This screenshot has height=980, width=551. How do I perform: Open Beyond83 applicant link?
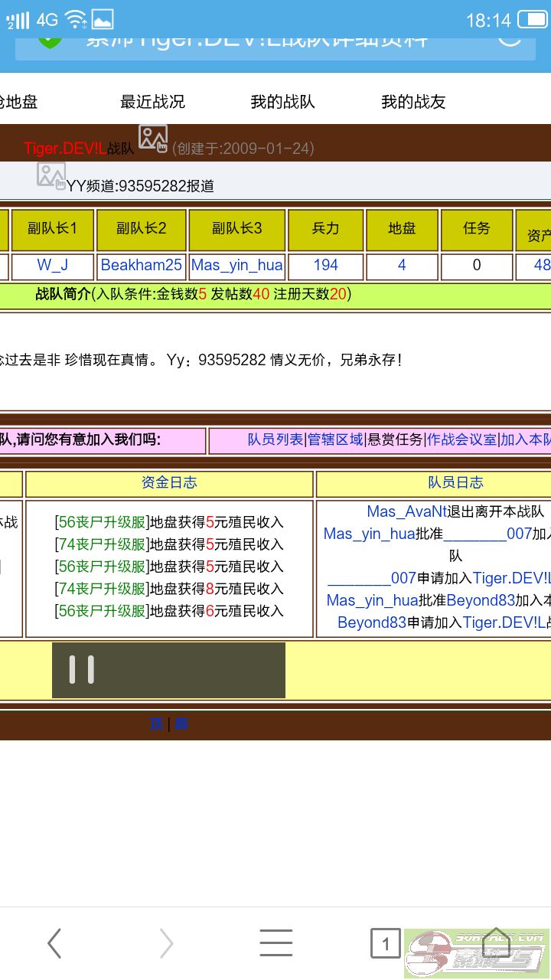(372, 622)
